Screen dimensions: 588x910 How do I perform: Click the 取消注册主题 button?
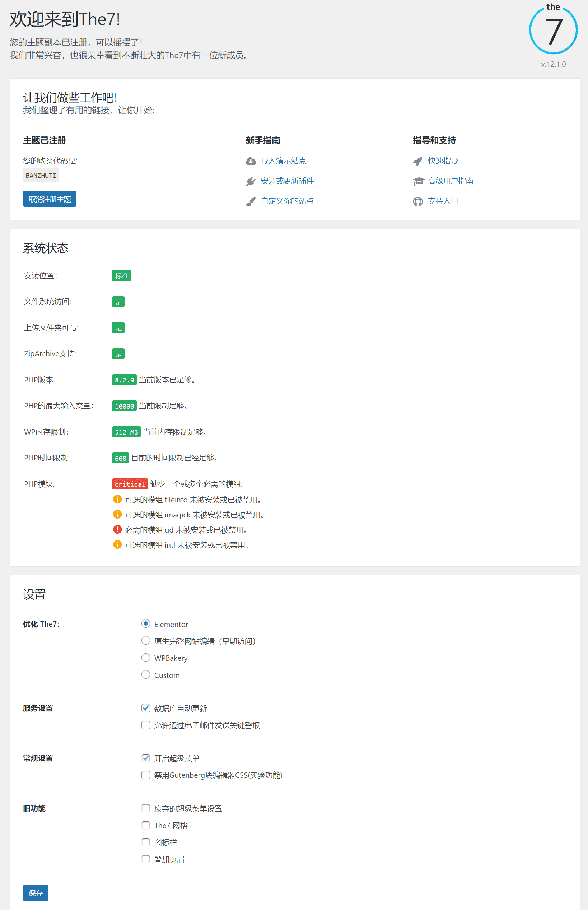click(50, 199)
